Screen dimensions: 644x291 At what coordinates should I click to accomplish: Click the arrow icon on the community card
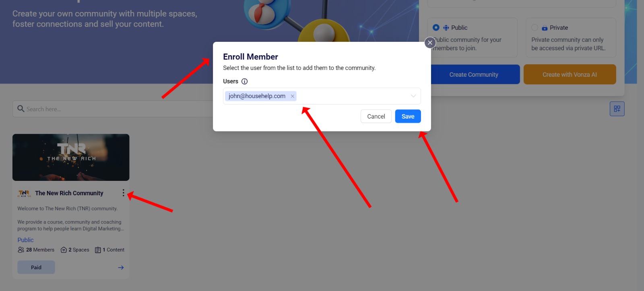(121, 268)
